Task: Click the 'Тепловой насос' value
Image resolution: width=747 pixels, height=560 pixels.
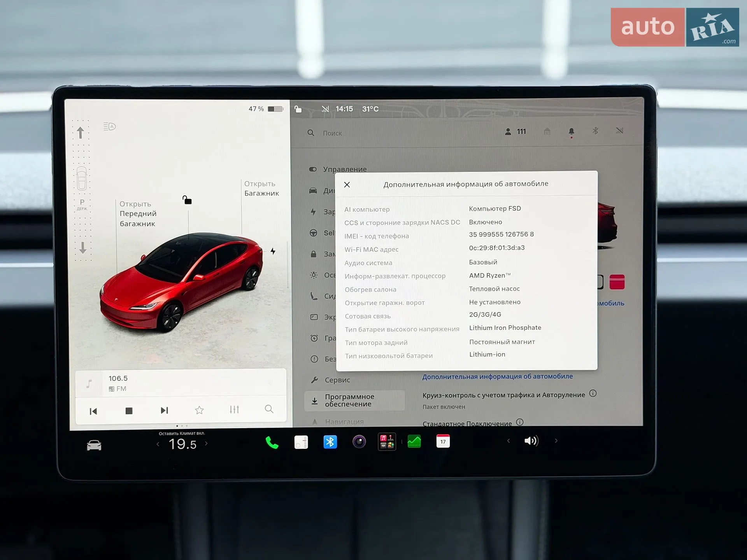Action: point(494,289)
